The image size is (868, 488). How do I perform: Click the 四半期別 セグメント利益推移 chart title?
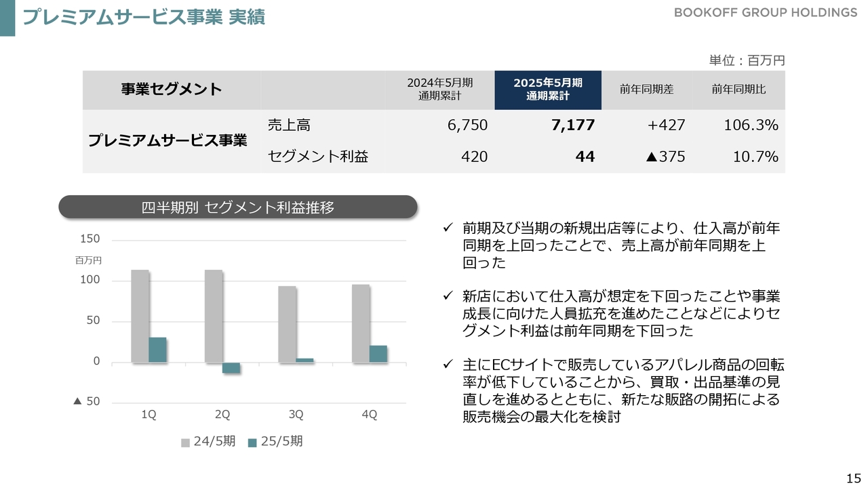(237, 207)
